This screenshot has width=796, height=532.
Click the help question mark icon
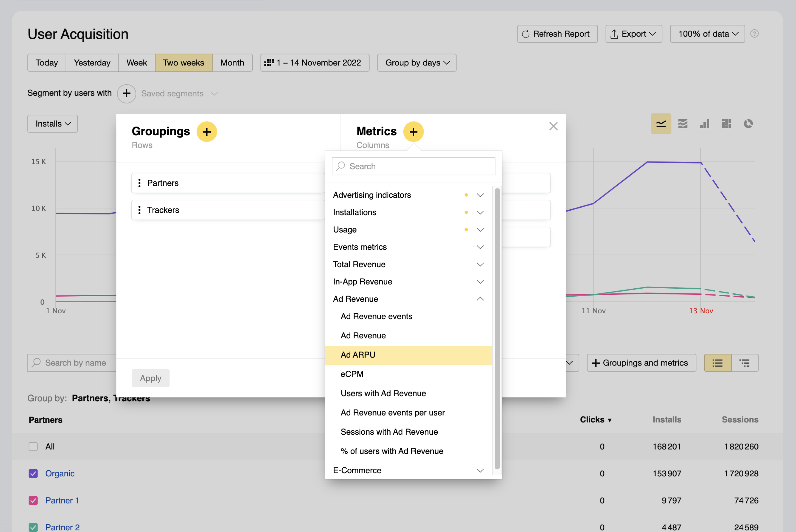[x=754, y=34]
